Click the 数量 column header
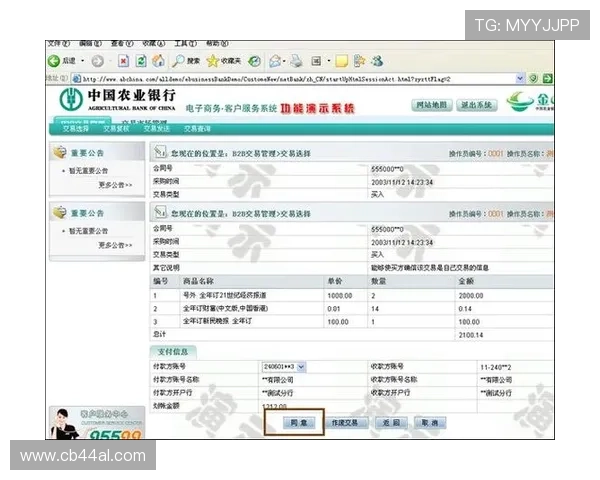The image size is (600, 480). (x=378, y=281)
